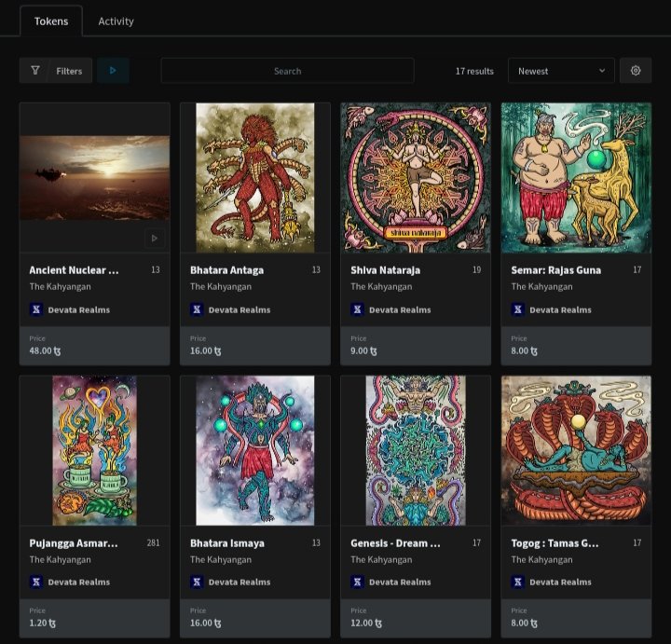
Task: Click the Bhatara Ismaya token title
Action: [x=227, y=543]
